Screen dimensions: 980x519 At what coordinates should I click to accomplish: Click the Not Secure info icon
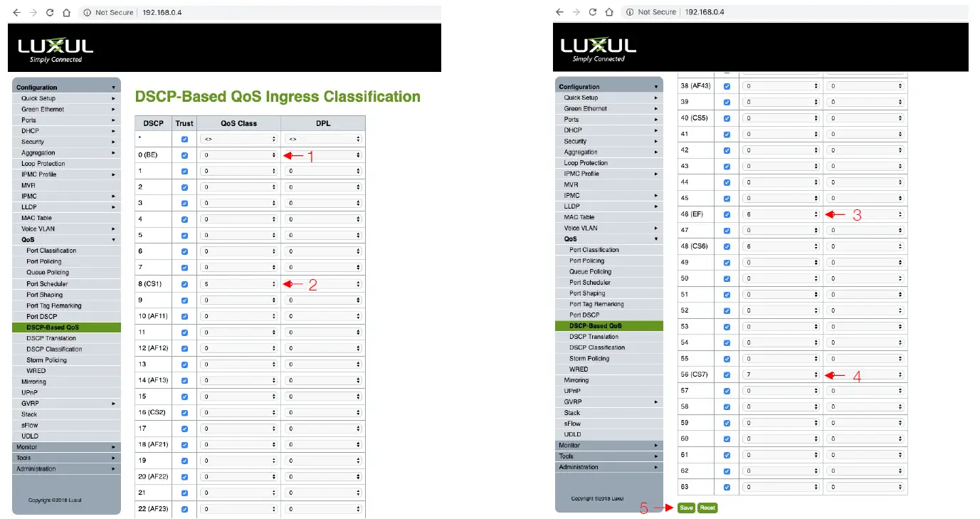click(x=86, y=12)
